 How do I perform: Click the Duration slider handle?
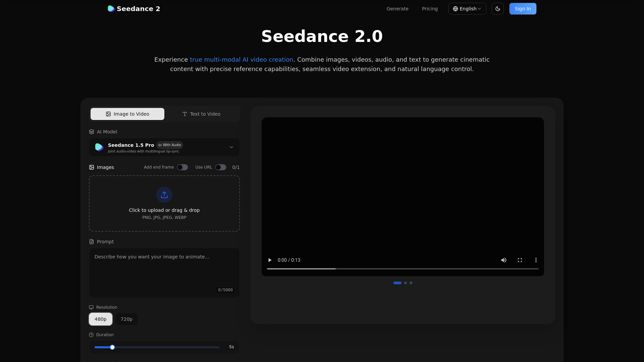coord(112,347)
